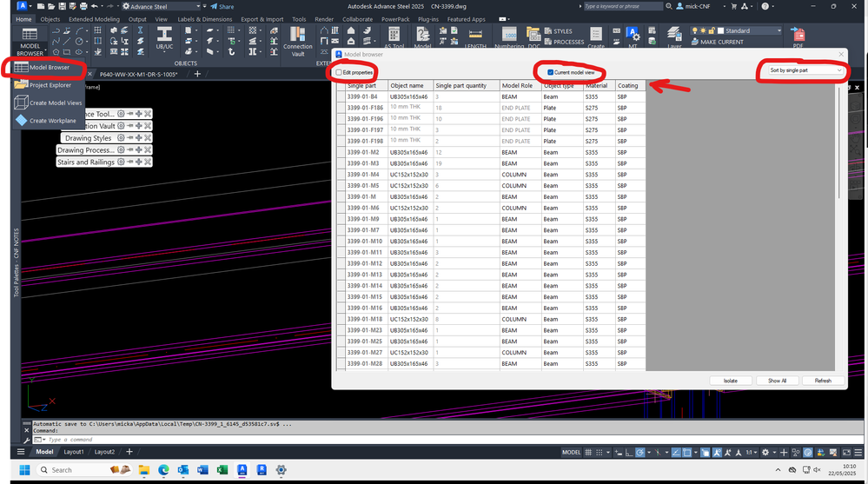Toggle snap mode dots in status bar
Screen dimensions: 868x484
click(599, 453)
